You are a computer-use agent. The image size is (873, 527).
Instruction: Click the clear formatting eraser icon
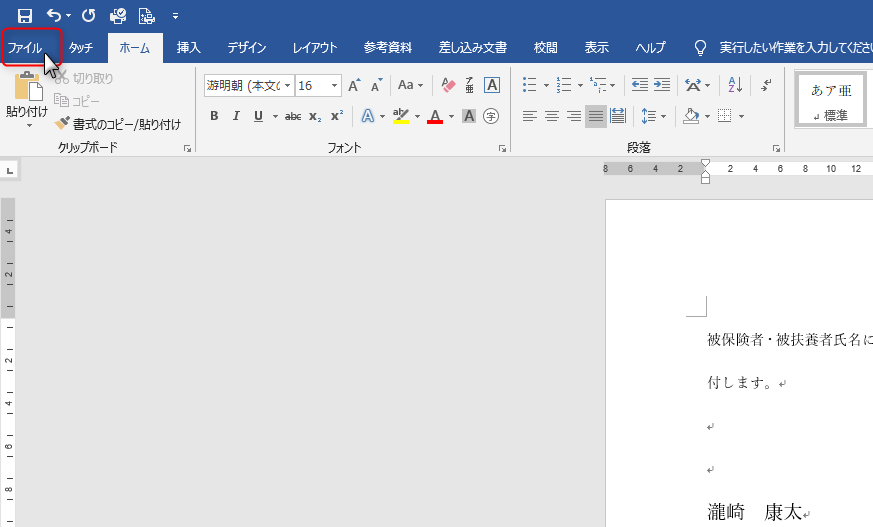click(447, 85)
